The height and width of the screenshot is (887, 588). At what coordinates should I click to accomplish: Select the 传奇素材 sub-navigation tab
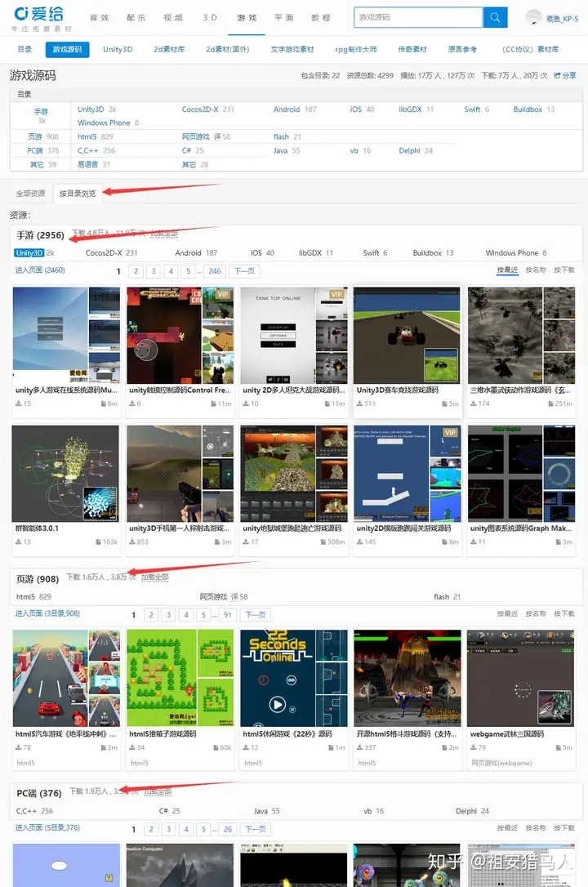click(x=412, y=49)
